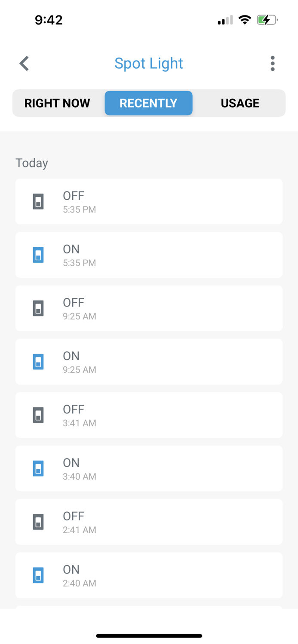This screenshot has width=298, height=644.
Task: Switch to the USAGE tab
Action: point(240,103)
